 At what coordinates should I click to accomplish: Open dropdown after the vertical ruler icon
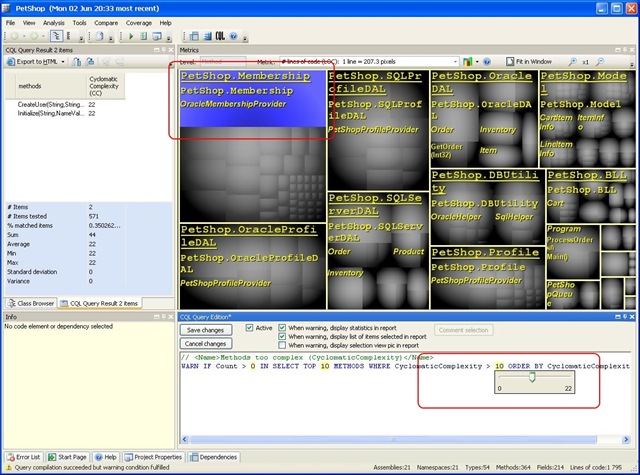pos(81,38)
